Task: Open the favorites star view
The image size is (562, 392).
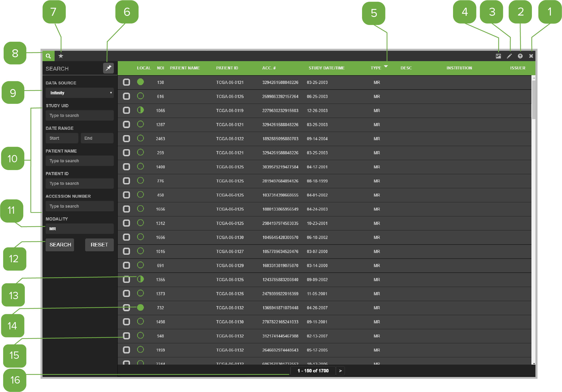Action: click(60, 56)
